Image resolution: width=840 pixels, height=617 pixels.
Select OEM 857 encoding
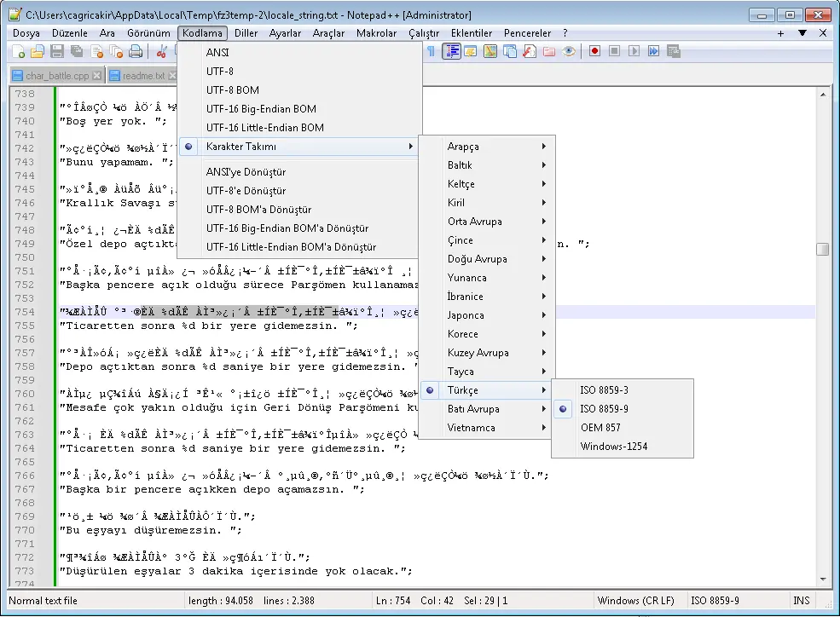click(600, 428)
